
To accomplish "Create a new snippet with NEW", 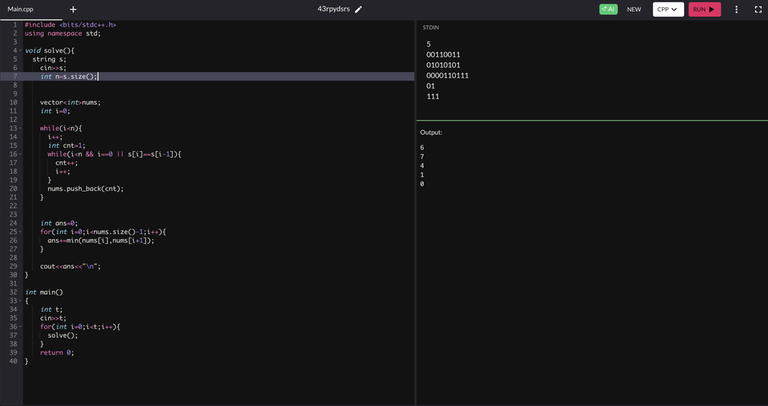I will [x=634, y=9].
